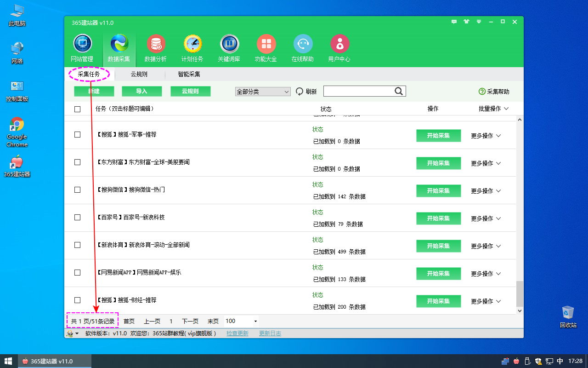
Task: Open 网络 desktop icon
Action: (17, 53)
